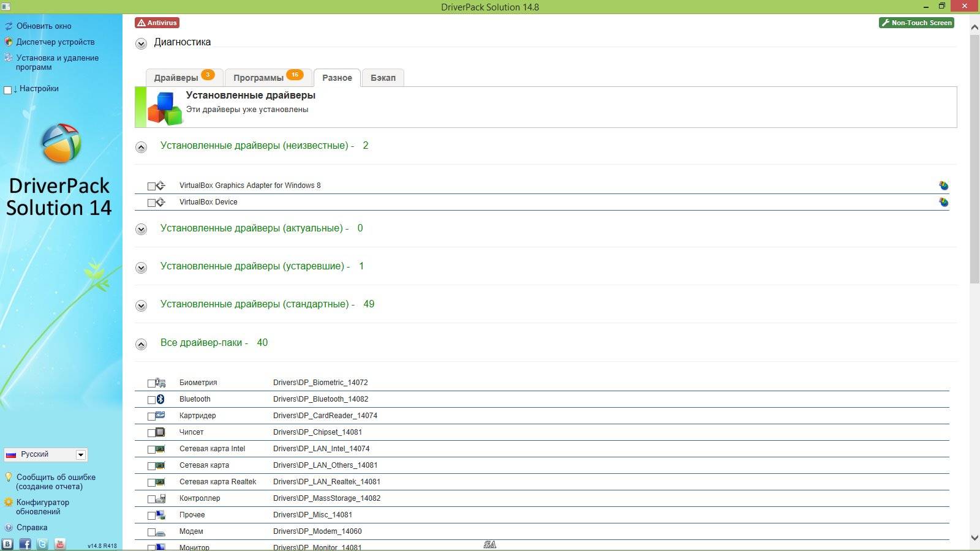Click Сообщить об ошибке link

pos(56,482)
